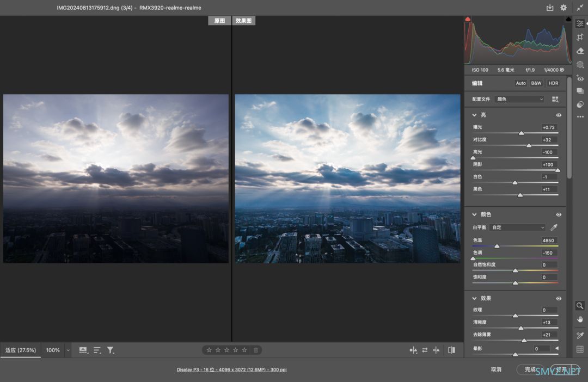The image size is (588, 382).
Task: Open the Edit panel sliders icon
Action: tap(580, 23)
